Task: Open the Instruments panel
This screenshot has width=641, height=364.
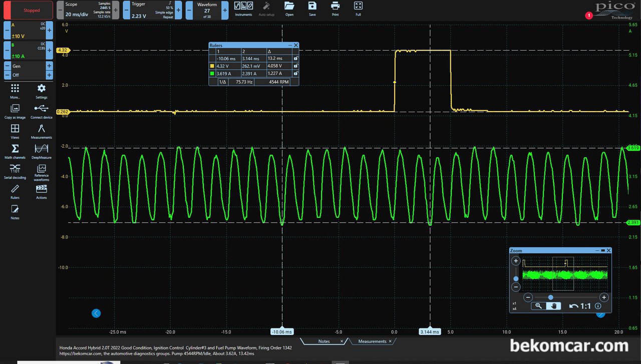Action: (x=243, y=9)
